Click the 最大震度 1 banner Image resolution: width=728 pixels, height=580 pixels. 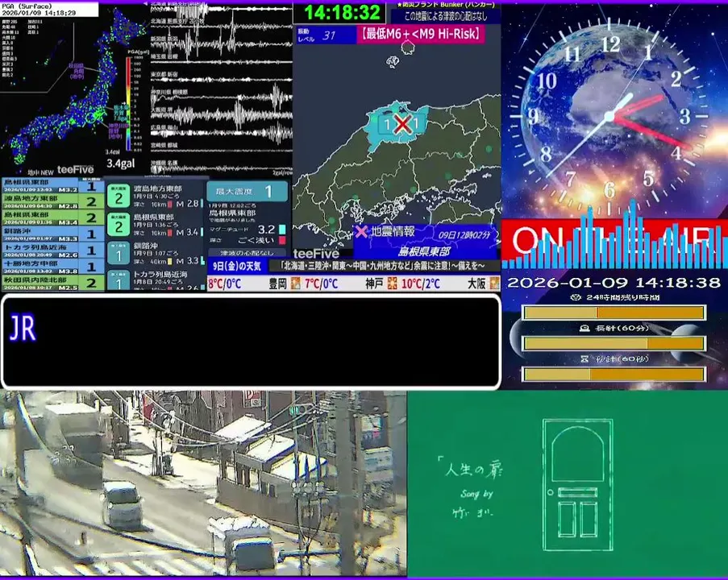247,191
